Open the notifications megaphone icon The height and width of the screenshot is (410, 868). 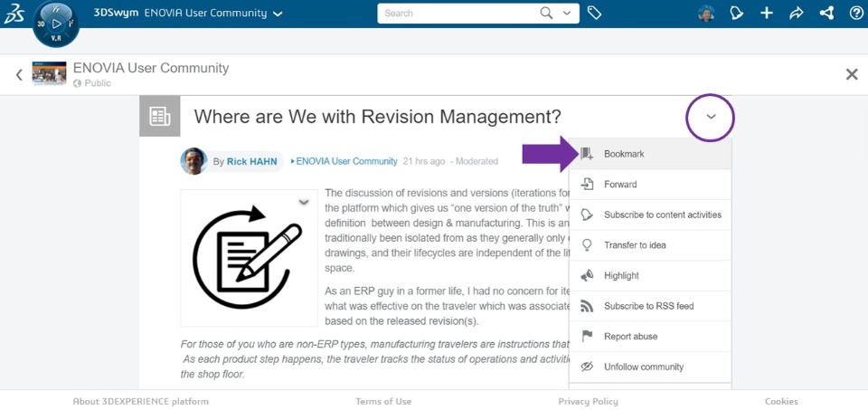[x=737, y=14]
